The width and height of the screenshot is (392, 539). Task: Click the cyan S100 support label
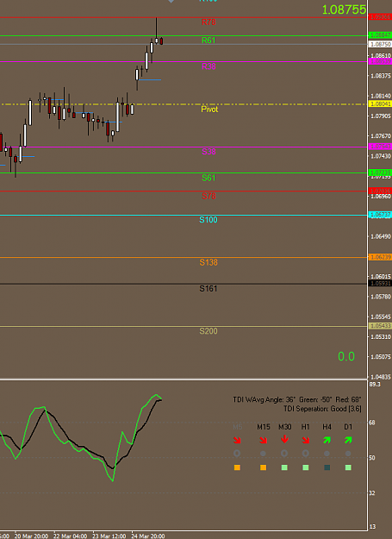pyautogui.click(x=208, y=220)
